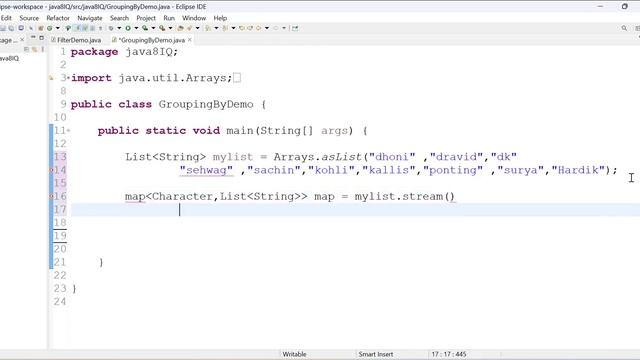Click the underlined "sehwag" string
The image size is (640, 360).
pos(206,170)
